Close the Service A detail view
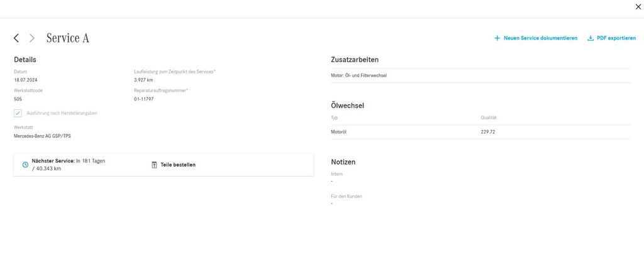Screen dimensions: 644x272 click(638, 6)
